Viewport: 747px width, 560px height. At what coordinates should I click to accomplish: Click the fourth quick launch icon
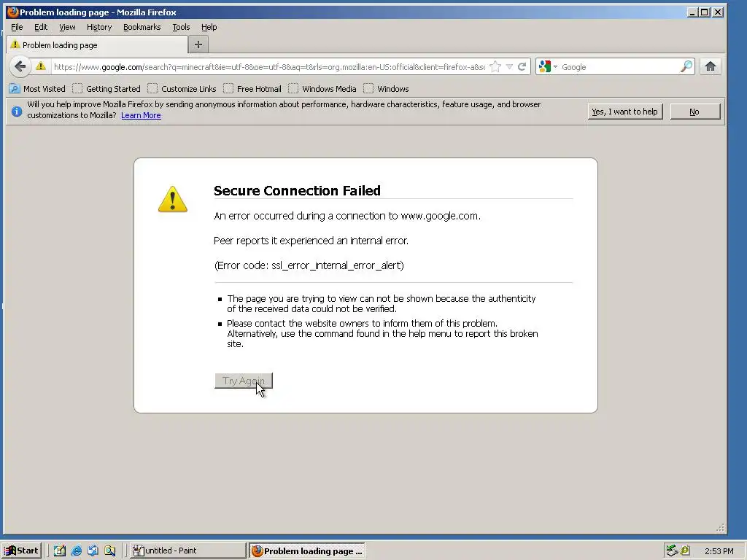pyautogui.click(x=110, y=551)
